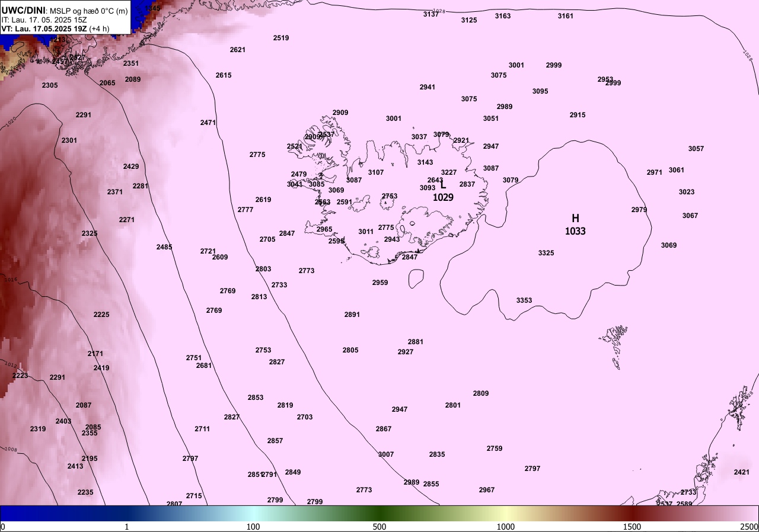Select the IT: Lau. 17. 05. 2025 15Z line
This screenshot has height=532, width=759.
pyautogui.click(x=44, y=20)
